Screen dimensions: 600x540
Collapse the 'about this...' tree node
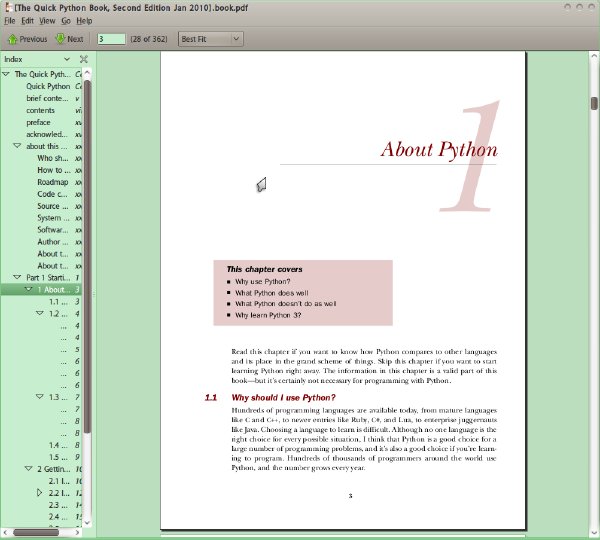(x=17, y=146)
